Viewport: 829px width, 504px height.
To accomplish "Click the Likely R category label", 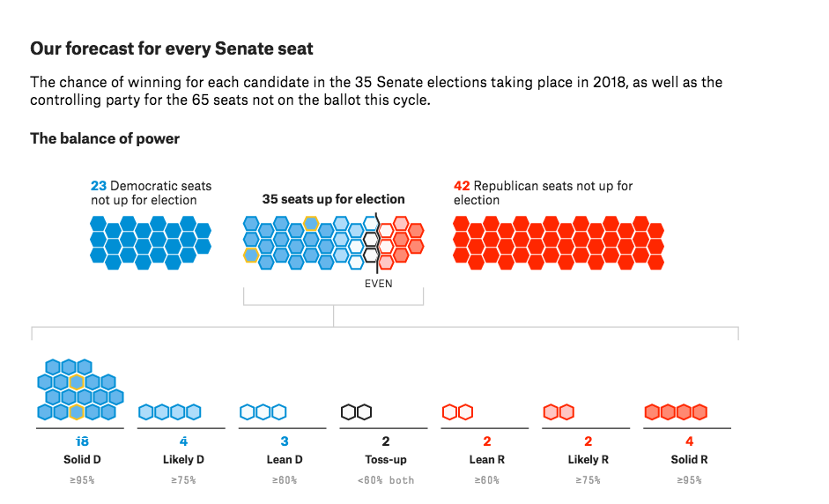I will (x=588, y=460).
